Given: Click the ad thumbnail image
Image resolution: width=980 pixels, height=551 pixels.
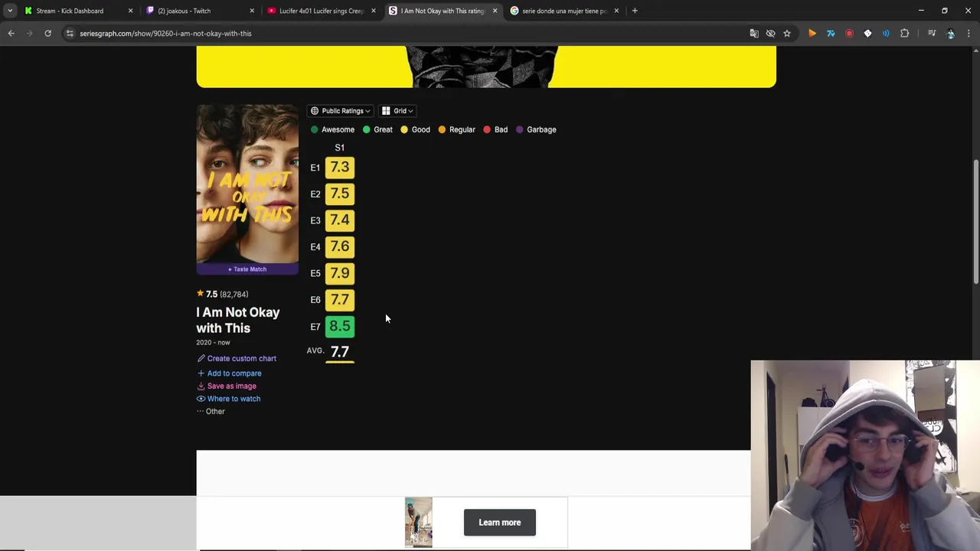Looking at the screenshot, I should [x=418, y=523].
